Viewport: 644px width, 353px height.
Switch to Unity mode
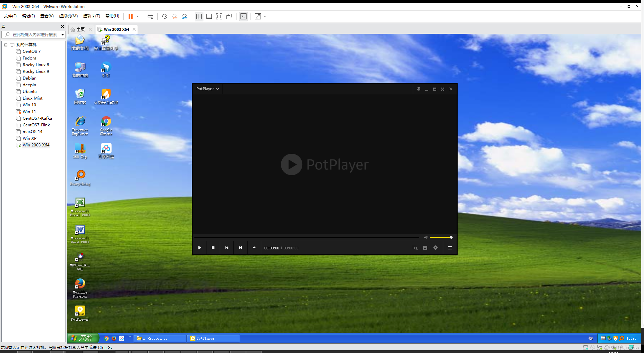tap(229, 16)
